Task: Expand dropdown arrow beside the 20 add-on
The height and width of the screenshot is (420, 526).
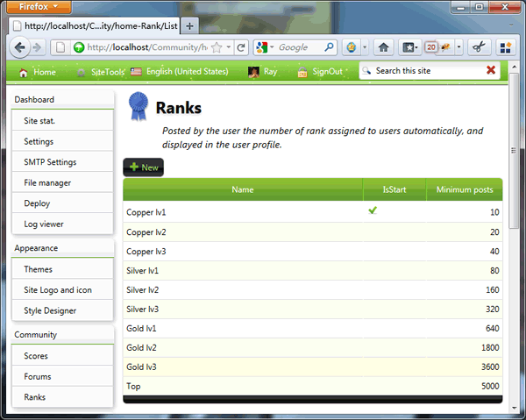Action: [458, 47]
